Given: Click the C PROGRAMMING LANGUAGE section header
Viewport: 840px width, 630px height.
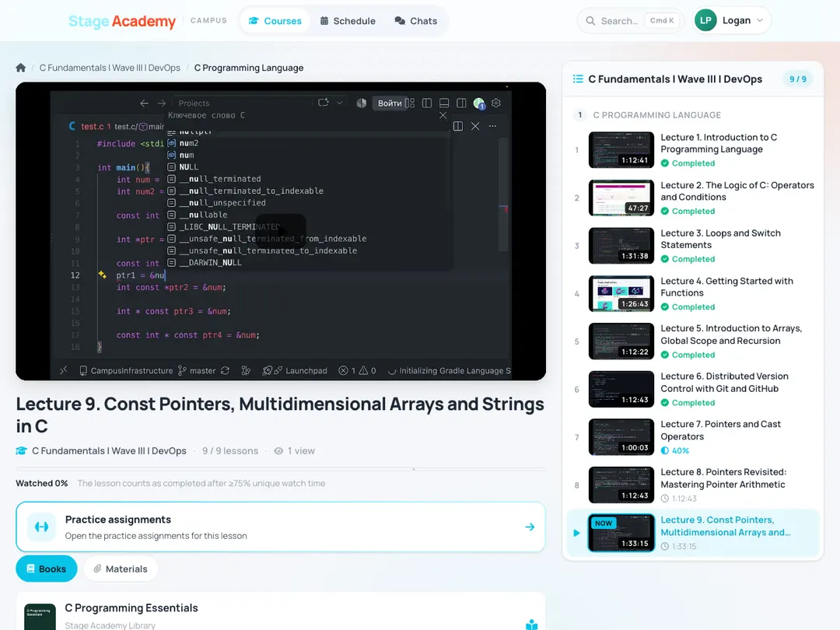Looking at the screenshot, I should coord(656,115).
